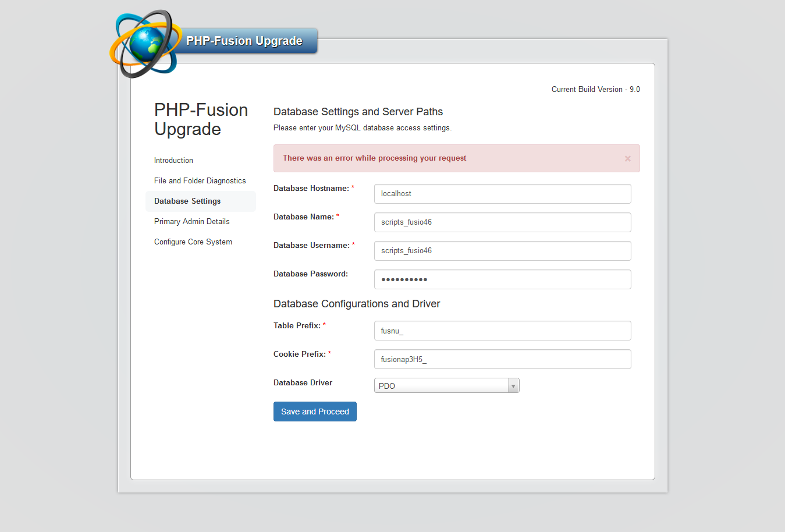Click the PHP-Fusion globe logo

point(144,42)
